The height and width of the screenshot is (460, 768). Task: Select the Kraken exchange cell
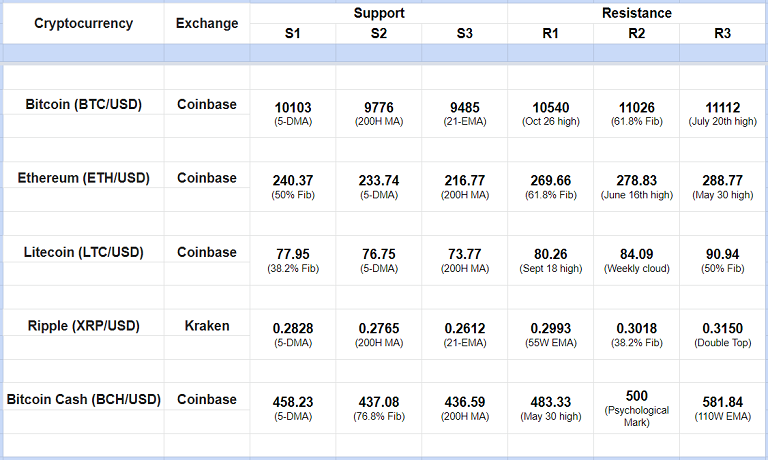tap(207, 325)
